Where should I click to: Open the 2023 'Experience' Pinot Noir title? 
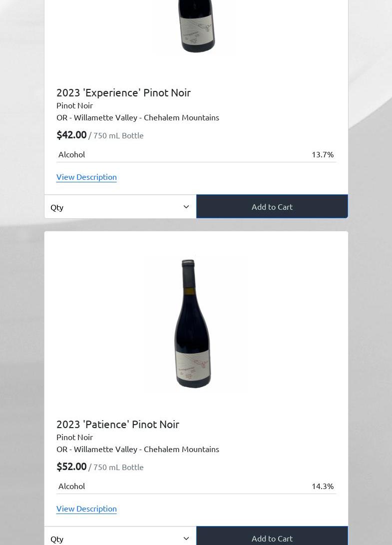click(x=123, y=93)
